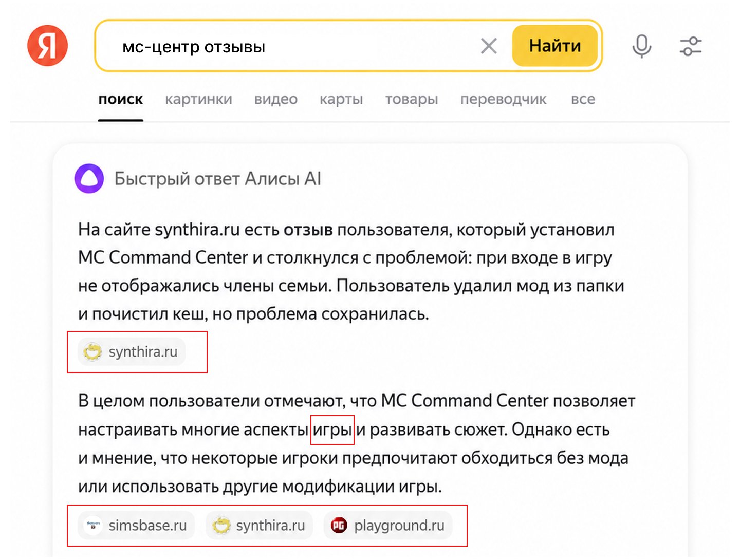
Task: Select the поиск tab
Action: (121, 99)
